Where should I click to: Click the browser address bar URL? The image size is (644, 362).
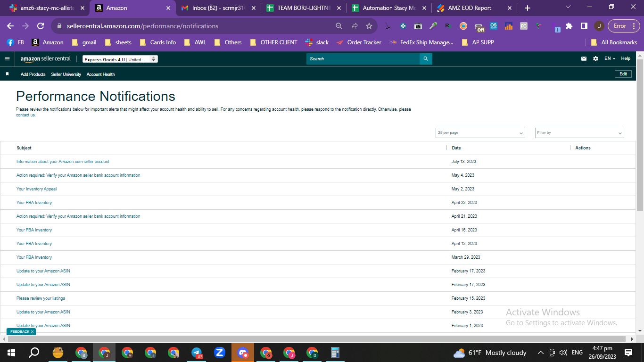coord(141,26)
